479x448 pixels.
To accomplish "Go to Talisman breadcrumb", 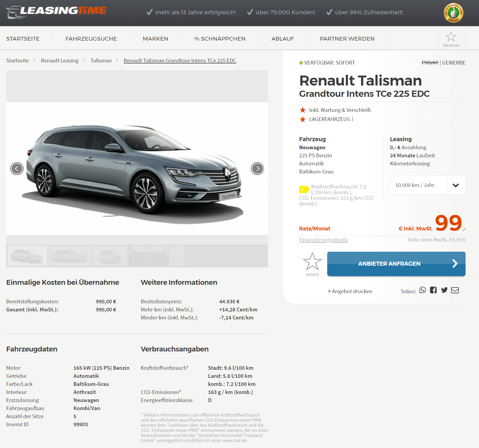I will (x=101, y=61).
